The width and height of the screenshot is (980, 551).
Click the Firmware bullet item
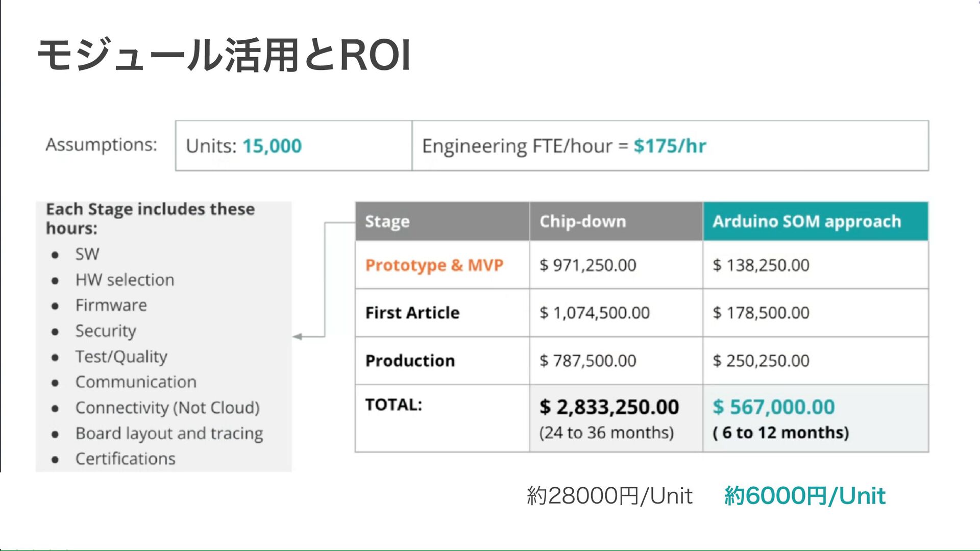(x=111, y=305)
